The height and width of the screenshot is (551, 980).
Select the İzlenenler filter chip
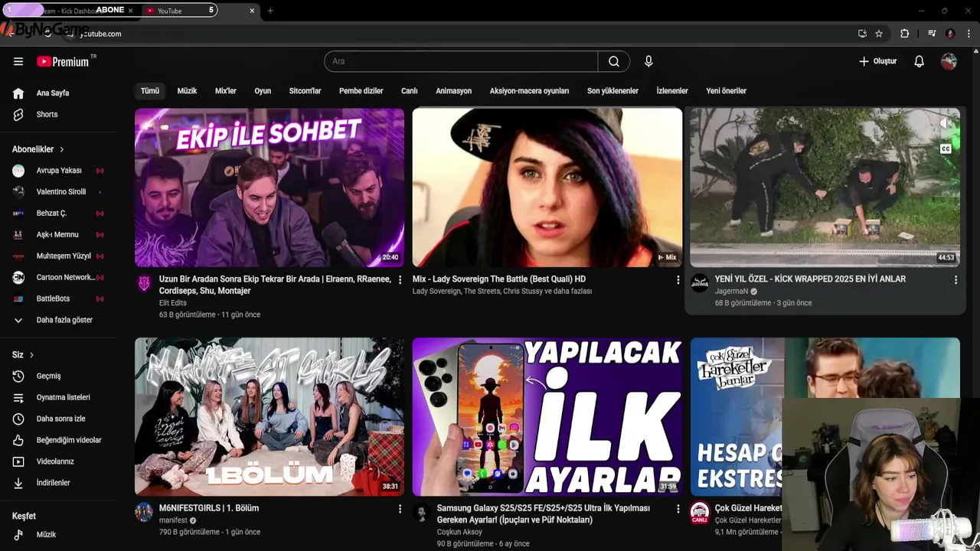[x=672, y=90]
